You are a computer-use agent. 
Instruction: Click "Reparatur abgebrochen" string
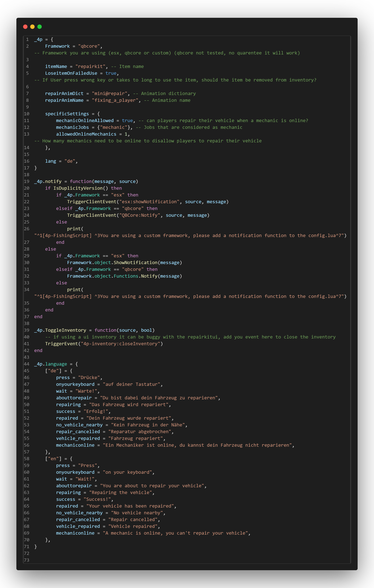pos(139,432)
